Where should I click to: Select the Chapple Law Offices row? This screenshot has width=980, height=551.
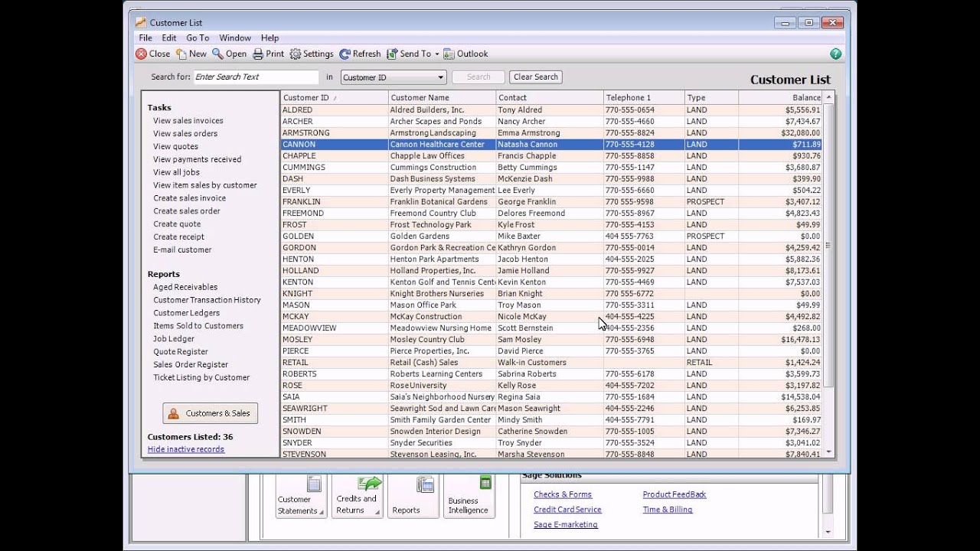point(551,155)
